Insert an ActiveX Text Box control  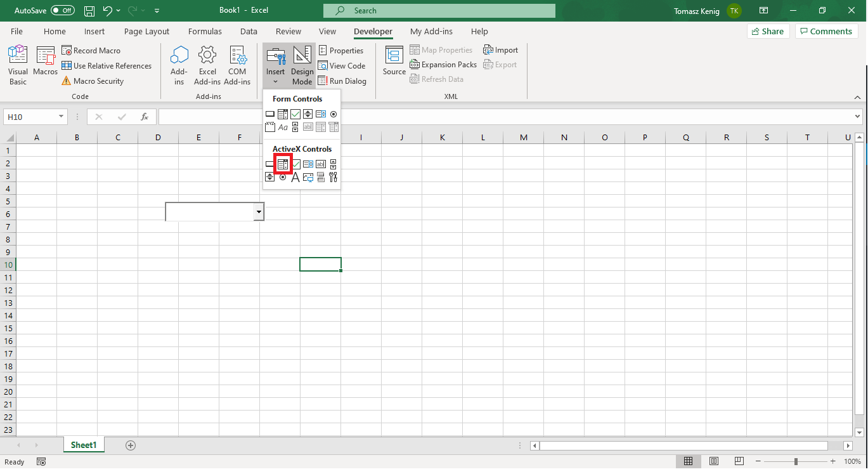tap(320, 164)
